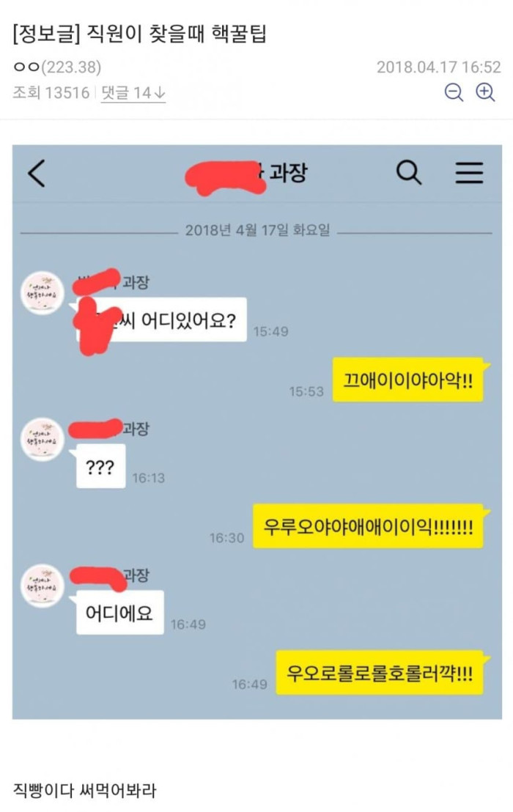Click the profile avatar beside 어디있어요 message
Viewport: 513px width, 812px height.
[x=42, y=292]
